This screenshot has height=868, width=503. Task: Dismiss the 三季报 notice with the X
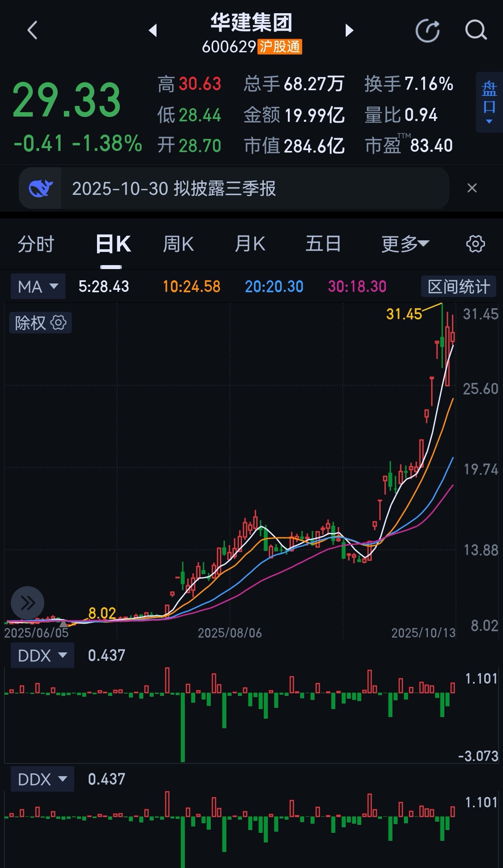tap(472, 188)
